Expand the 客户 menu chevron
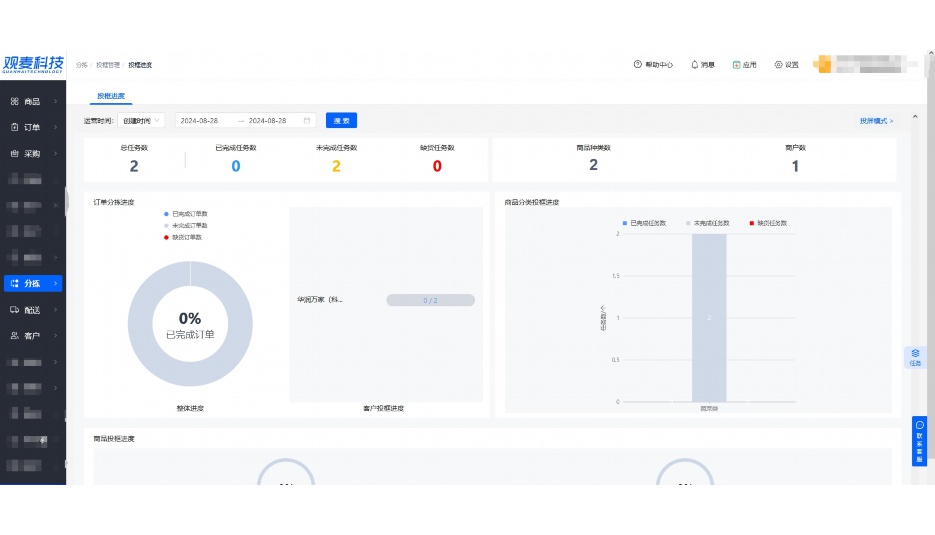Viewport: 935px width, 535px height. (x=55, y=336)
